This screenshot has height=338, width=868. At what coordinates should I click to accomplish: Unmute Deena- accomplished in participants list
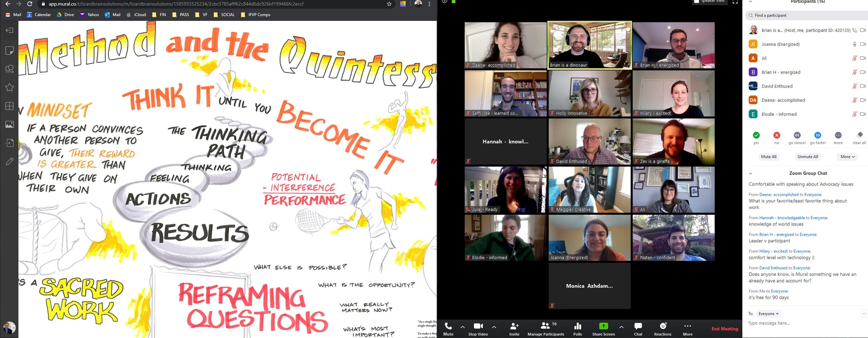tap(854, 100)
